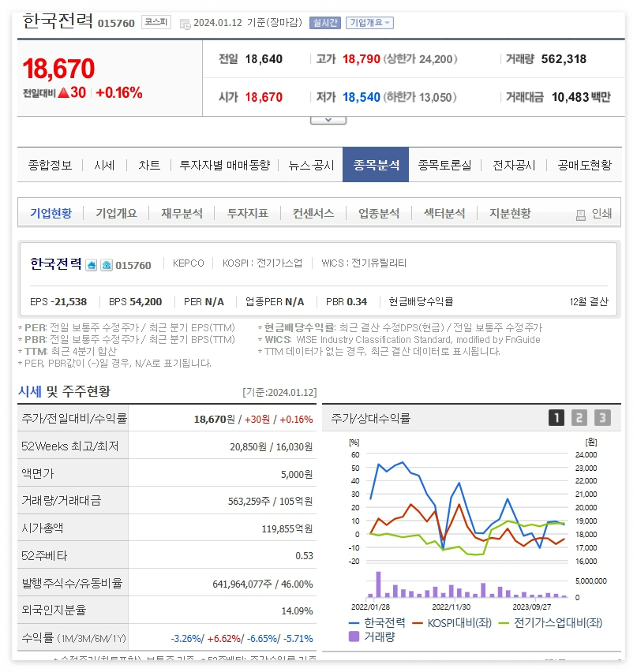Click the KEPCO label

(x=189, y=263)
